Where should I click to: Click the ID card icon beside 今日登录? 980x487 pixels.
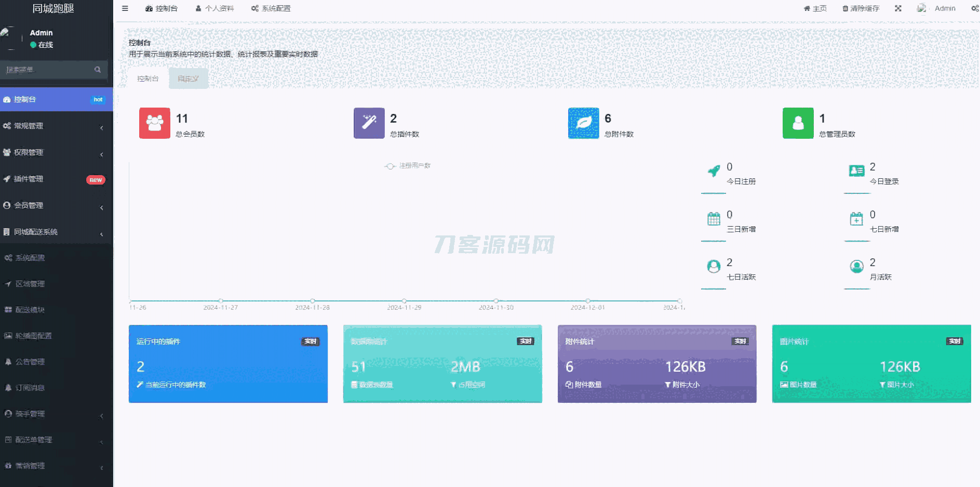click(x=856, y=170)
